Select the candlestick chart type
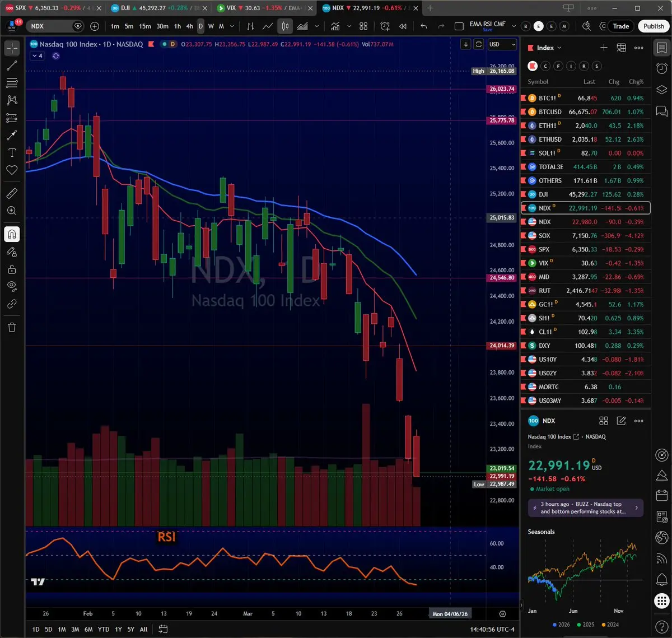The height and width of the screenshot is (638, 672). point(285,26)
